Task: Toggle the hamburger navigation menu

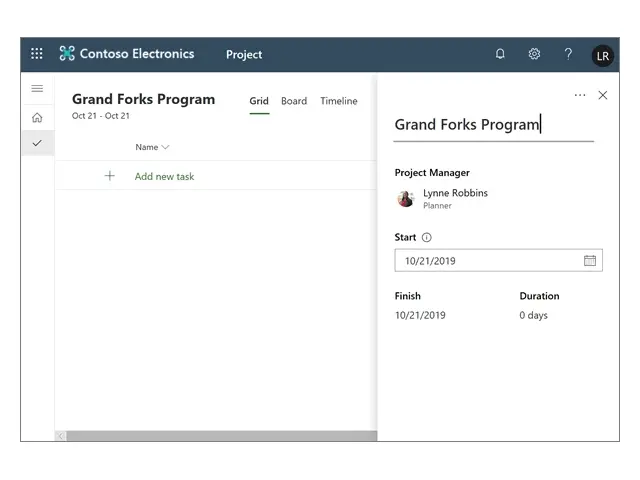Action: coord(37,89)
